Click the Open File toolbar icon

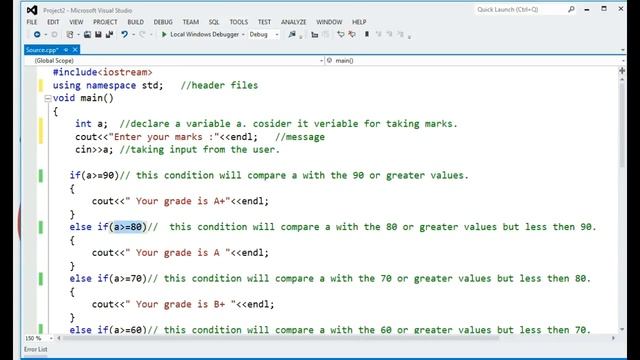point(87,35)
